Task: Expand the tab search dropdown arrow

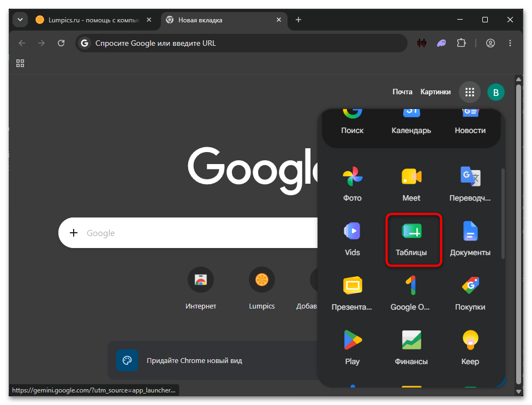Action: 20,20
